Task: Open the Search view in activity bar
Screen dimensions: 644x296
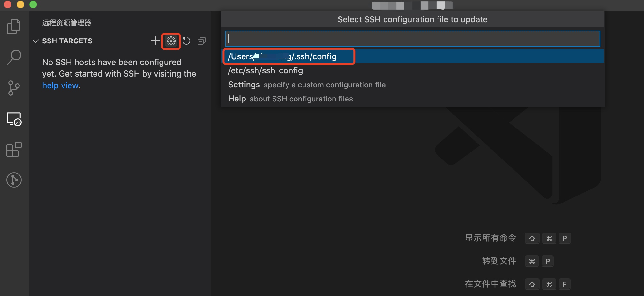Action: click(14, 57)
